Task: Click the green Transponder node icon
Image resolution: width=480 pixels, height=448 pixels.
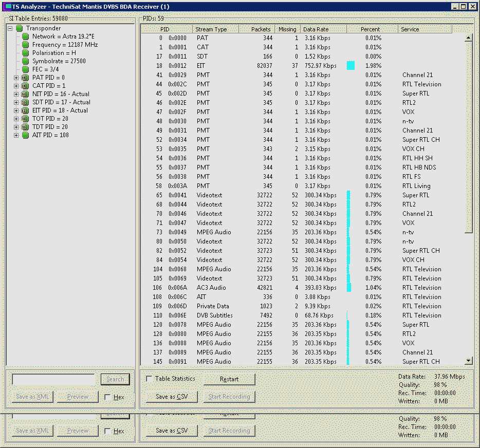Action: [x=20, y=28]
